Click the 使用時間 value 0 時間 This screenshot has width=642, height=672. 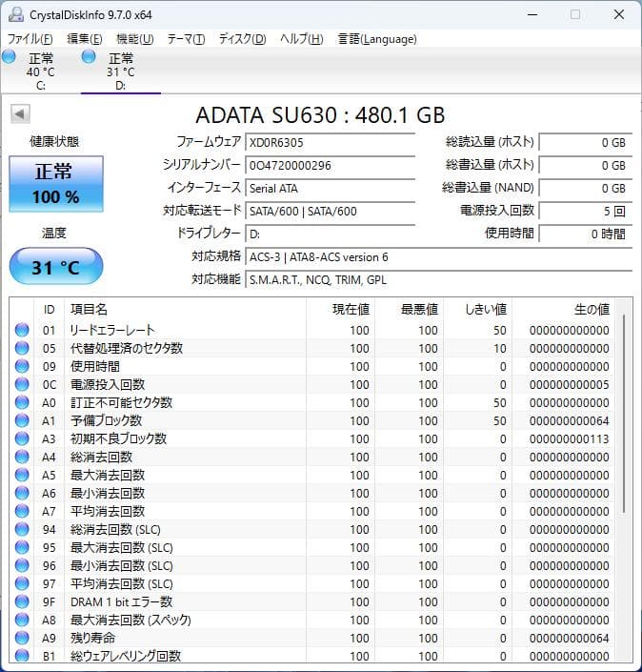click(586, 234)
